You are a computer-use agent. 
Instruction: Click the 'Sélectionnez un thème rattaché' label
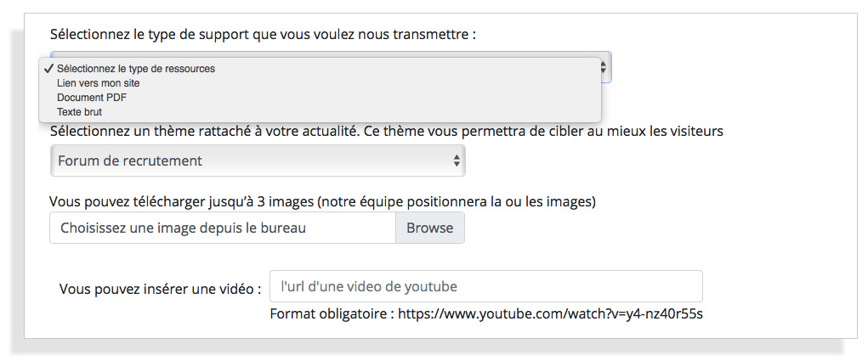tap(387, 133)
